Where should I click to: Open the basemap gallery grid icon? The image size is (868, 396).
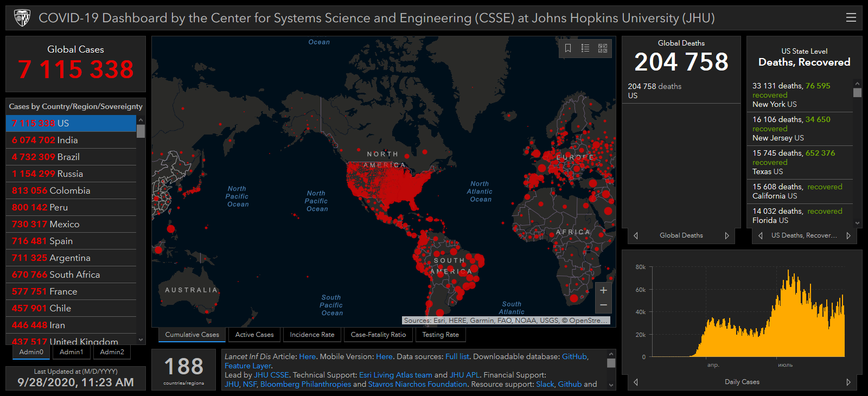click(x=603, y=48)
